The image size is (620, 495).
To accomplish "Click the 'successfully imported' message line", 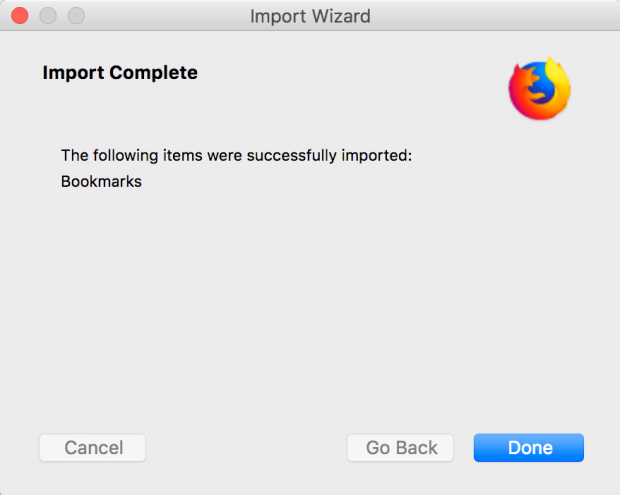I will (x=236, y=155).
